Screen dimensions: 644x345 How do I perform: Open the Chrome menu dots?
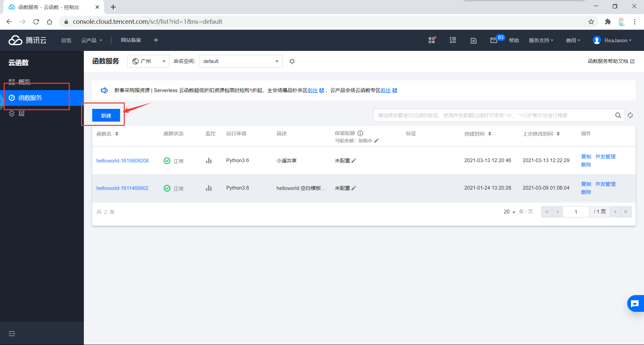(x=635, y=22)
